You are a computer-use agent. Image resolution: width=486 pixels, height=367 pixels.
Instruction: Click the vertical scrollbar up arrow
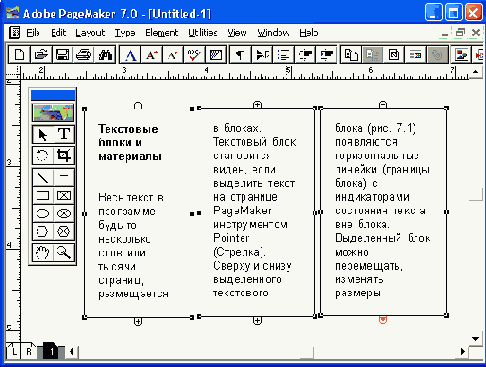[475, 71]
